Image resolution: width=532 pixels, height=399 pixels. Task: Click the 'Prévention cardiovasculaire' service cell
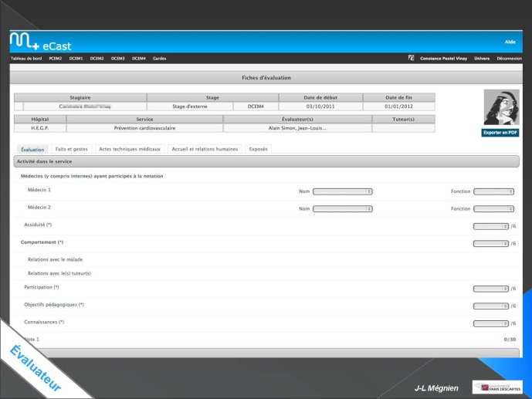coord(144,128)
